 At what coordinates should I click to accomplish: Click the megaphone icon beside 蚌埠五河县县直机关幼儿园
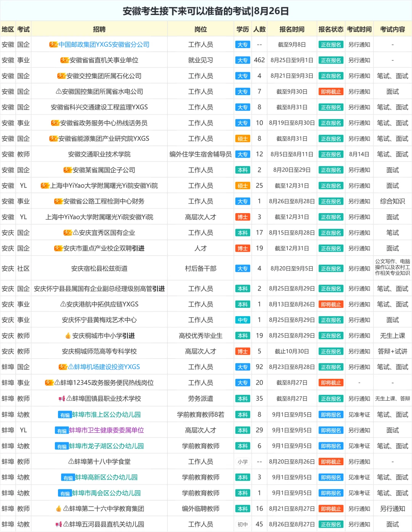59,524
